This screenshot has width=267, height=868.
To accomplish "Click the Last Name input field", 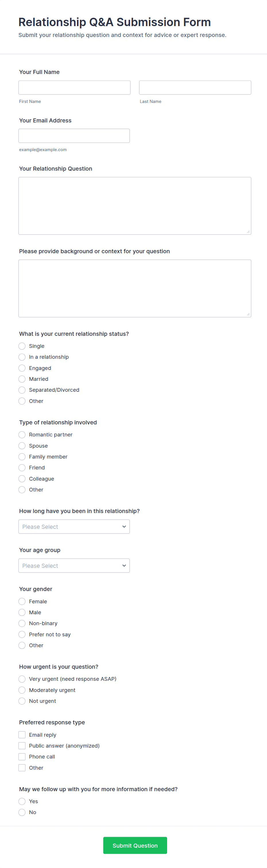I will [195, 88].
